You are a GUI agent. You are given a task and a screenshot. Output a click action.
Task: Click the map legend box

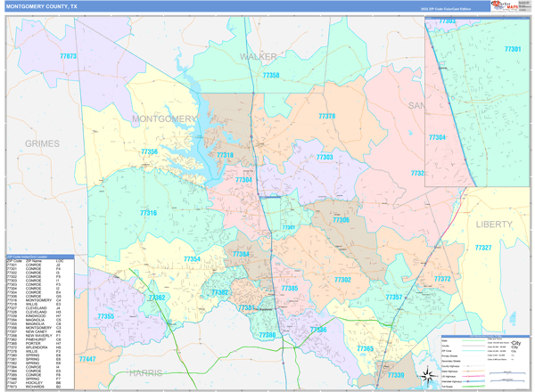pos(481,361)
